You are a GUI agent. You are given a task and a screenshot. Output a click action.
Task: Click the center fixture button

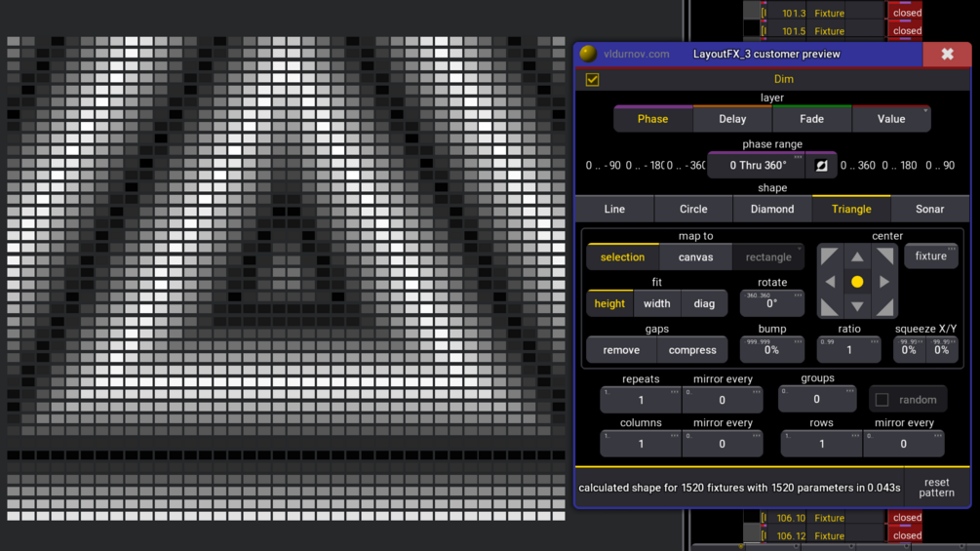930,256
